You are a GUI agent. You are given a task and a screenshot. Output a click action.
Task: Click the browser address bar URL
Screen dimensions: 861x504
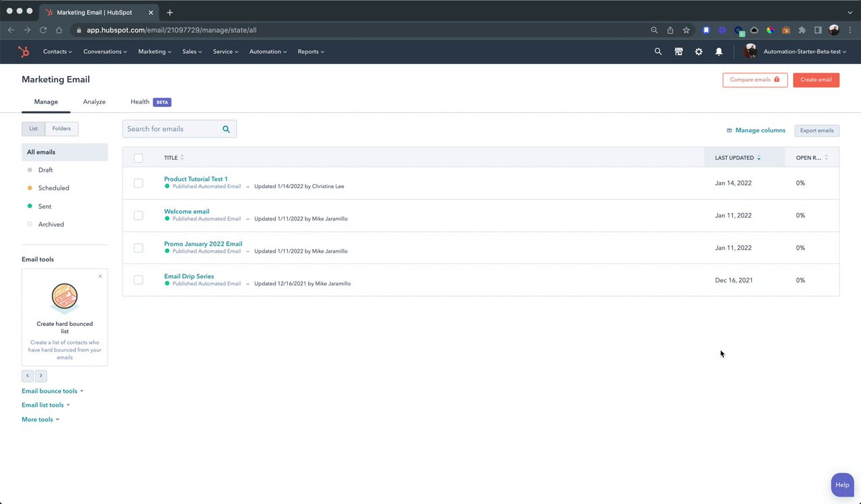tap(172, 30)
